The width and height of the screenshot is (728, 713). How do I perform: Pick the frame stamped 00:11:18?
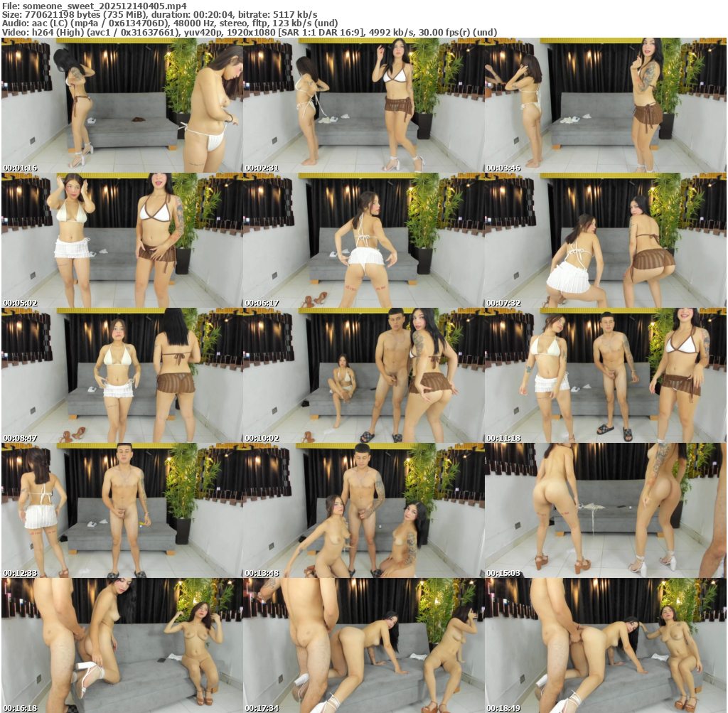pos(606,375)
